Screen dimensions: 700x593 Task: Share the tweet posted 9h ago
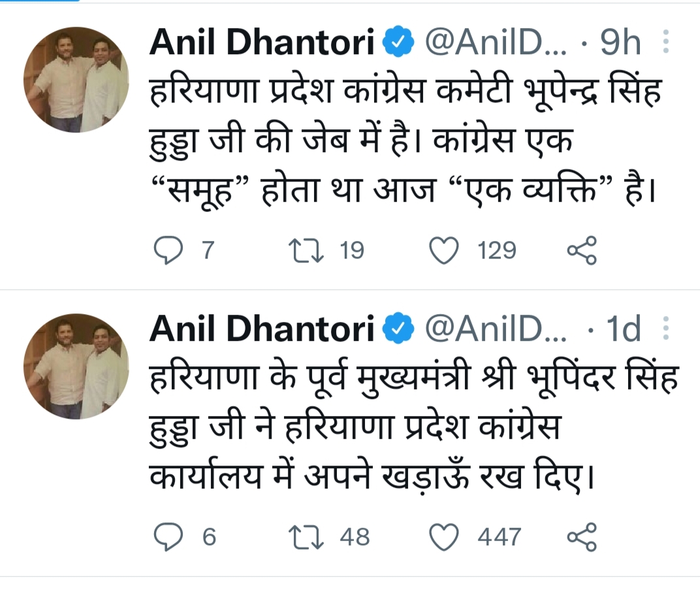click(x=581, y=251)
